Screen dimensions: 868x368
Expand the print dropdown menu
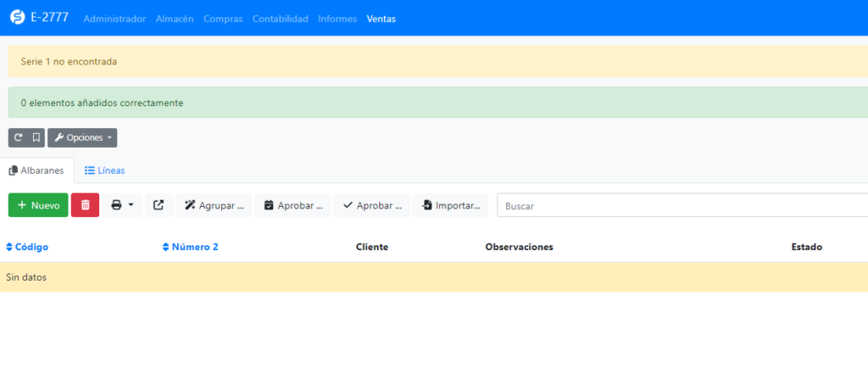click(x=122, y=205)
